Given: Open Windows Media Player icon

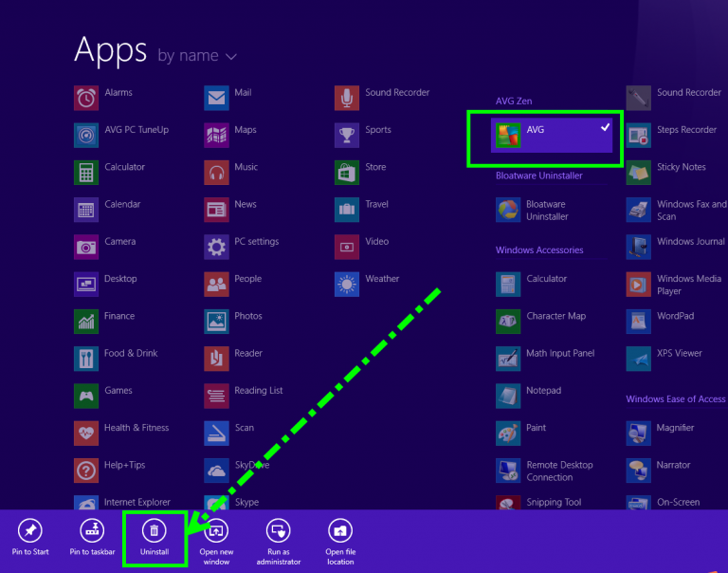Looking at the screenshot, I should tap(638, 284).
